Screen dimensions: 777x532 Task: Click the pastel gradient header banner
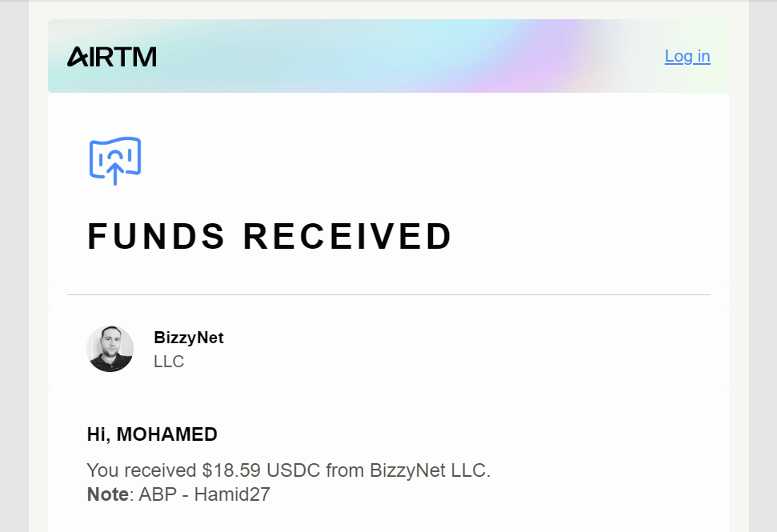pyautogui.click(x=389, y=56)
